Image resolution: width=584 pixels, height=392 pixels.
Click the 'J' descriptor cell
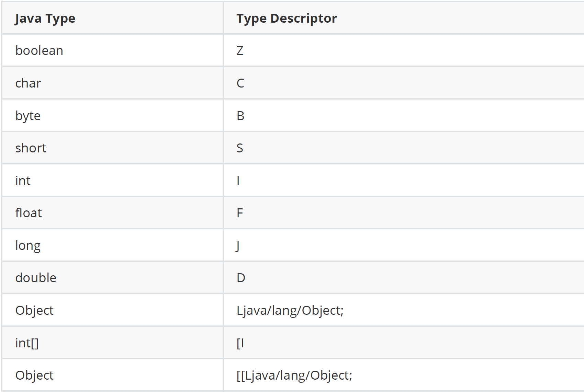point(238,245)
